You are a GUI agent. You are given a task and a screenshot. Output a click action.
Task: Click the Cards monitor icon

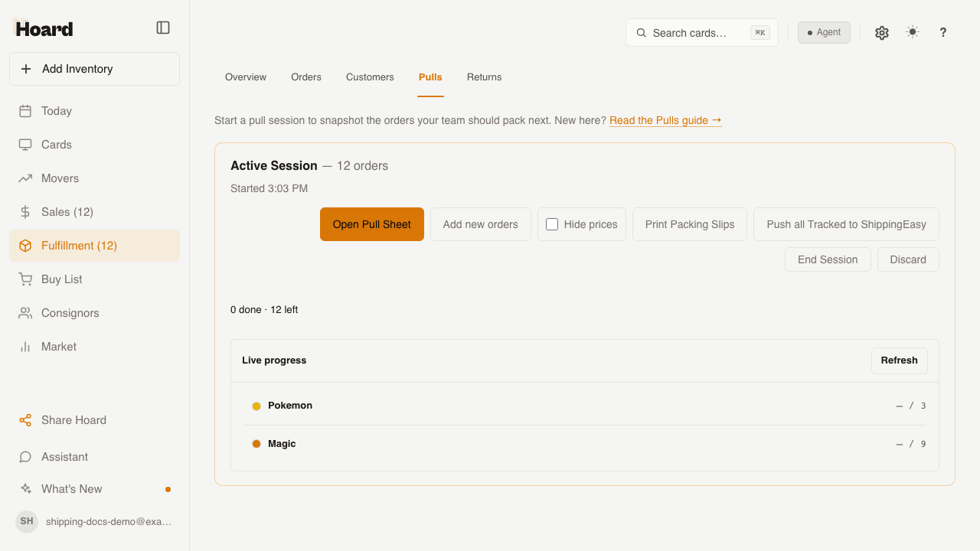pyautogui.click(x=25, y=145)
